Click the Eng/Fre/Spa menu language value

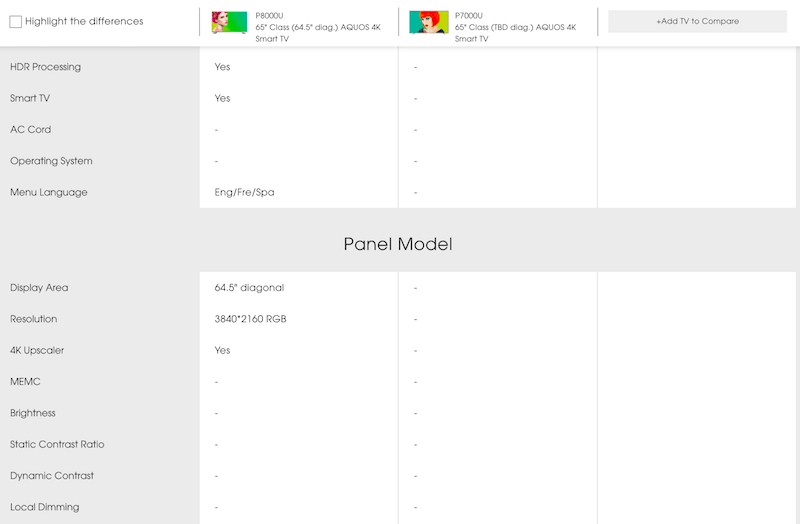coord(244,192)
